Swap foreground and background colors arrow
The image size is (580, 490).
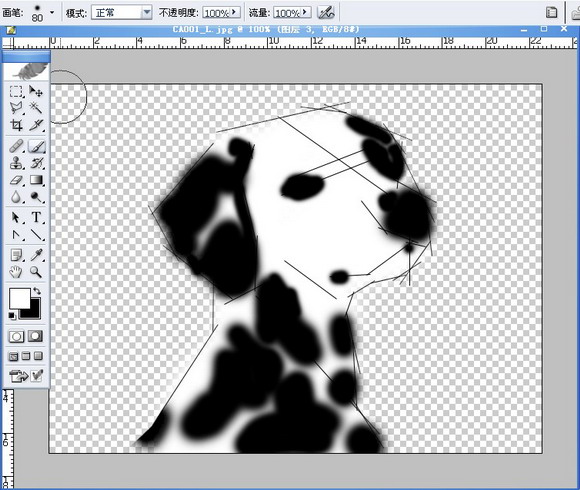point(37,291)
